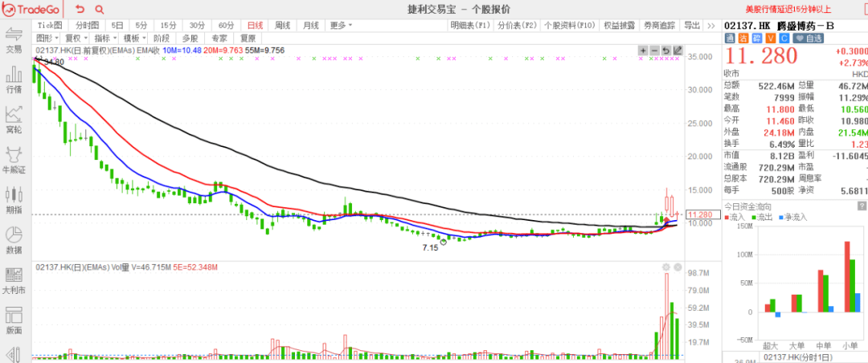Switch to Tick图 chart tab
Screen dimensions: 868x363
[51, 26]
